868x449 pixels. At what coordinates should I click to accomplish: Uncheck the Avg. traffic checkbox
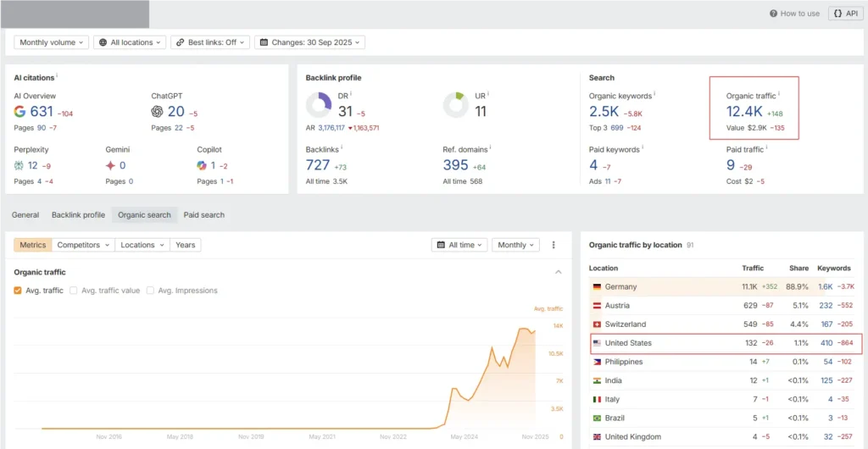click(x=19, y=291)
